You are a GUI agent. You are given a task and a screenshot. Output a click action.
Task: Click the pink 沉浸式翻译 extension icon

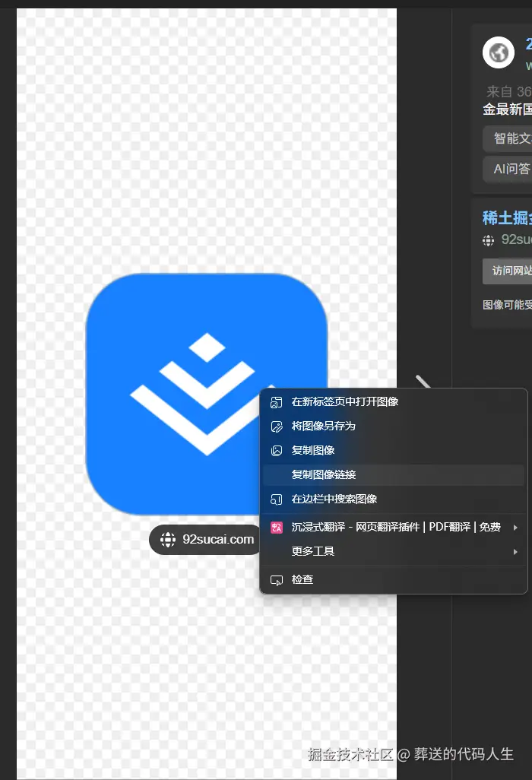[x=277, y=528]
